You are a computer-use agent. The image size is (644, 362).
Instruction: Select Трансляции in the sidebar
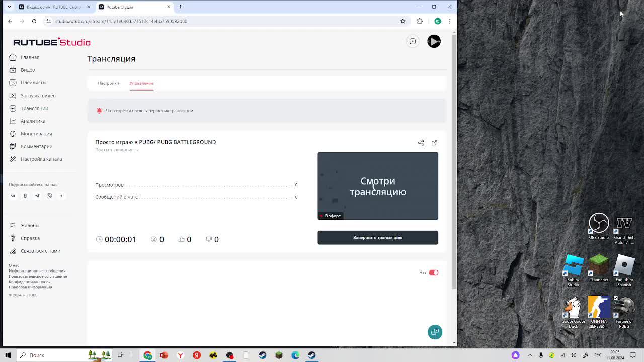[x=29, y=108]
